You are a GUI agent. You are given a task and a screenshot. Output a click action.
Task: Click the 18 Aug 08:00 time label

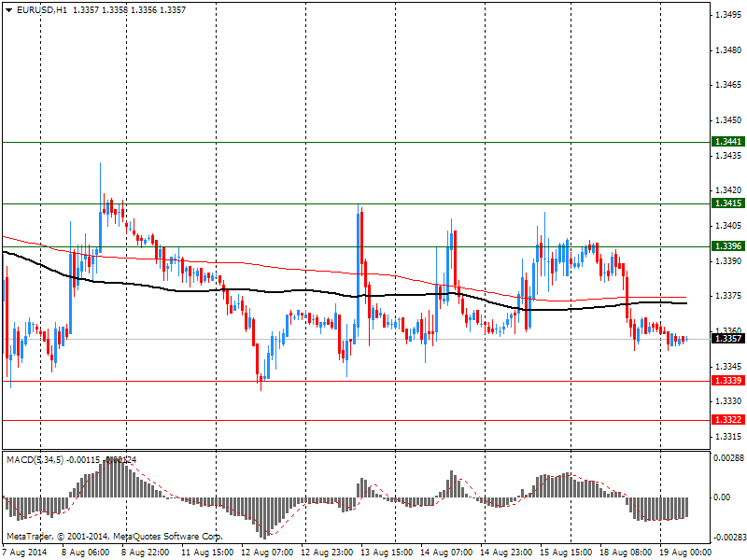(x=626, y=553)
